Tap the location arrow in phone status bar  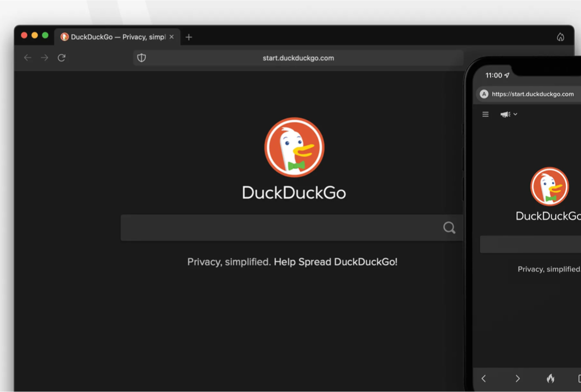pyautogui.click(x=507, y=75)
